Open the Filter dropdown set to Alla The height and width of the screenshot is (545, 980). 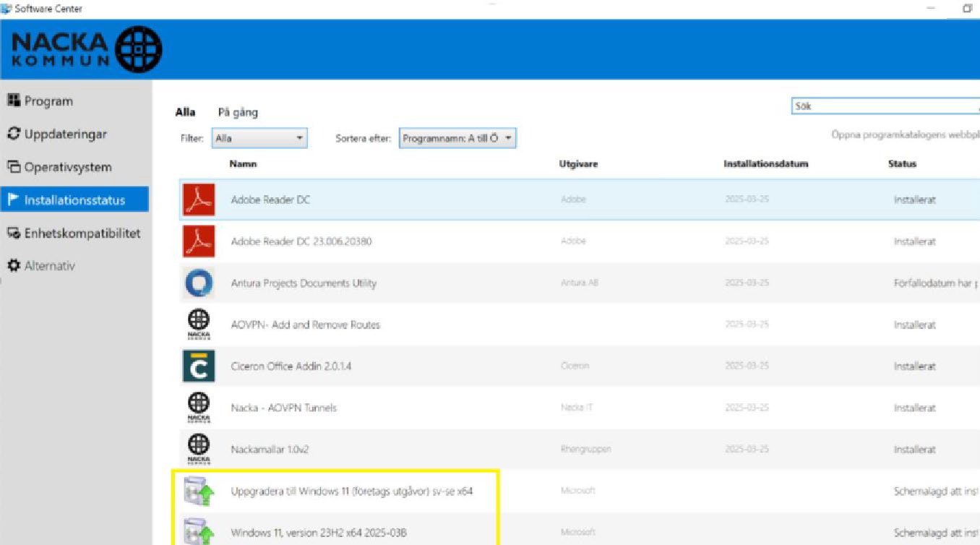point(259,138)
